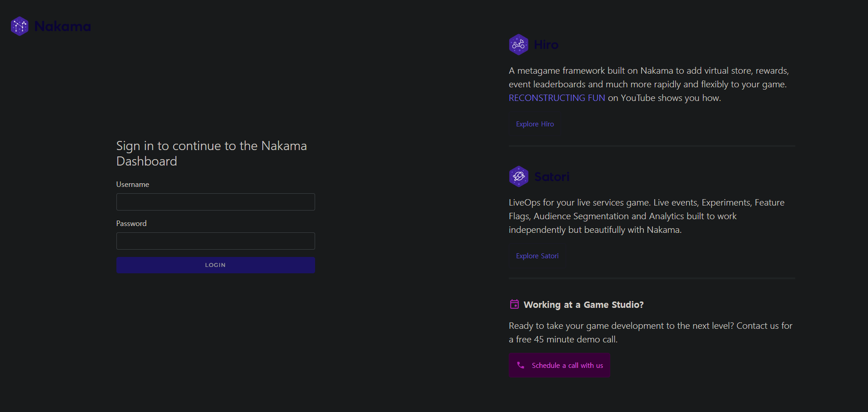
Task: Click the calendar icon beside Working at a Game Studio
Action: pos(514,304)
